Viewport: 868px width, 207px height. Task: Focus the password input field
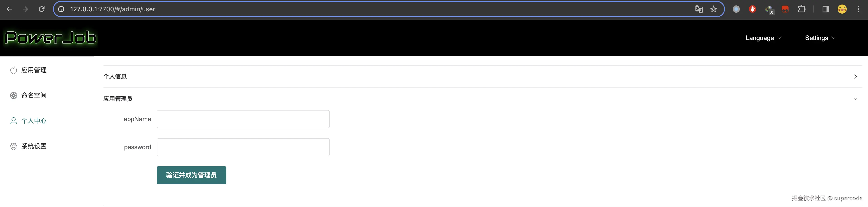coord(243,147)
